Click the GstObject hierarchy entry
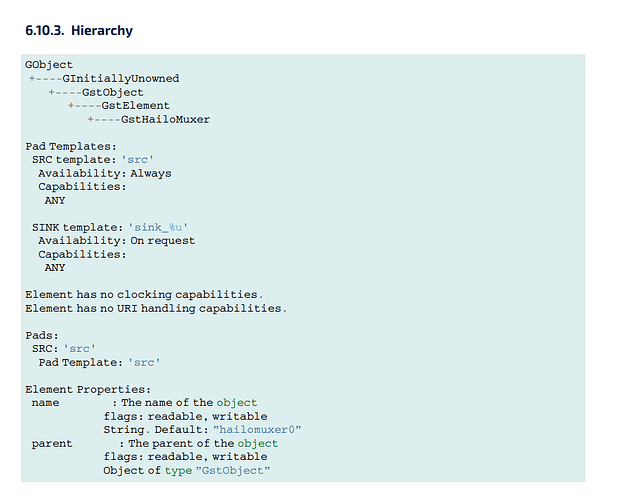The width and height of the screenshot is (640, 500). click(x=113, y=92)
